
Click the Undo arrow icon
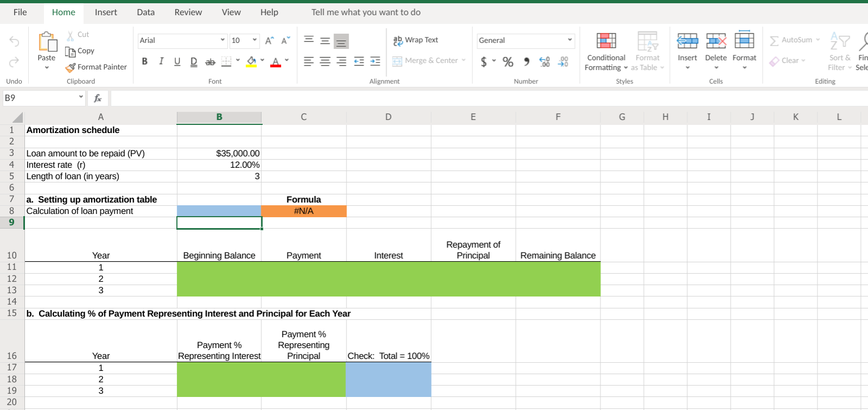tap(15, 42)
